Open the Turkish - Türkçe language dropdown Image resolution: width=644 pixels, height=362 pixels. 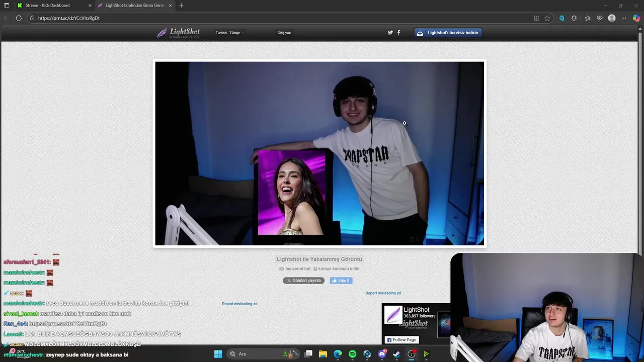[x=229, y=33]
